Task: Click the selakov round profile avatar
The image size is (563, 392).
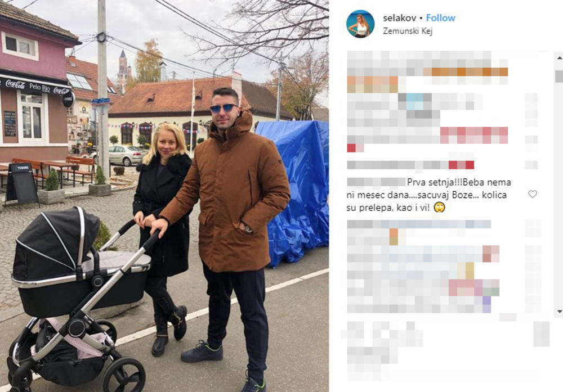Action: pos(360,24)
